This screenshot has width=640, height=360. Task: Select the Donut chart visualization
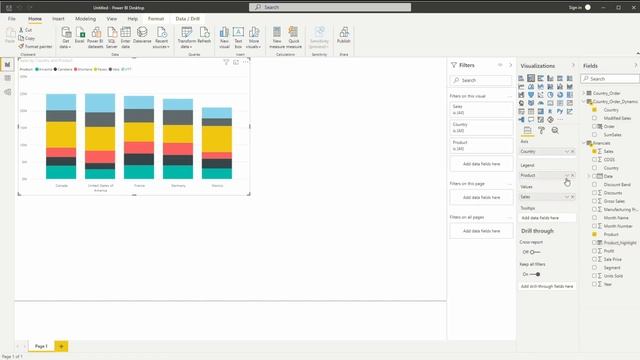(x=560, y=95)
